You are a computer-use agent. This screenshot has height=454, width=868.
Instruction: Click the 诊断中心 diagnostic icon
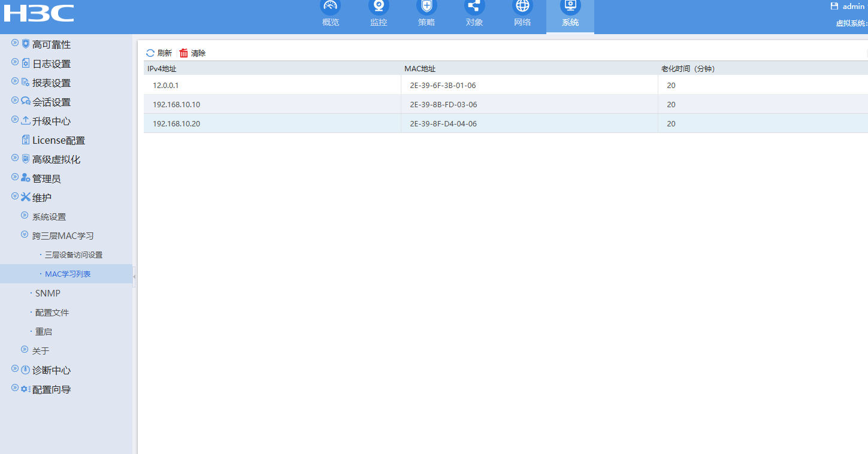coord(26,370)
